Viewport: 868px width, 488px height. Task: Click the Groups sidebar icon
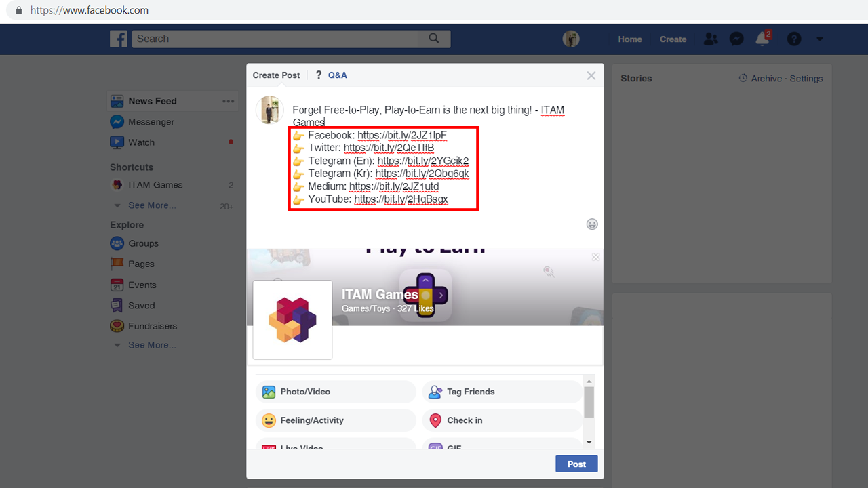[117, 243]
